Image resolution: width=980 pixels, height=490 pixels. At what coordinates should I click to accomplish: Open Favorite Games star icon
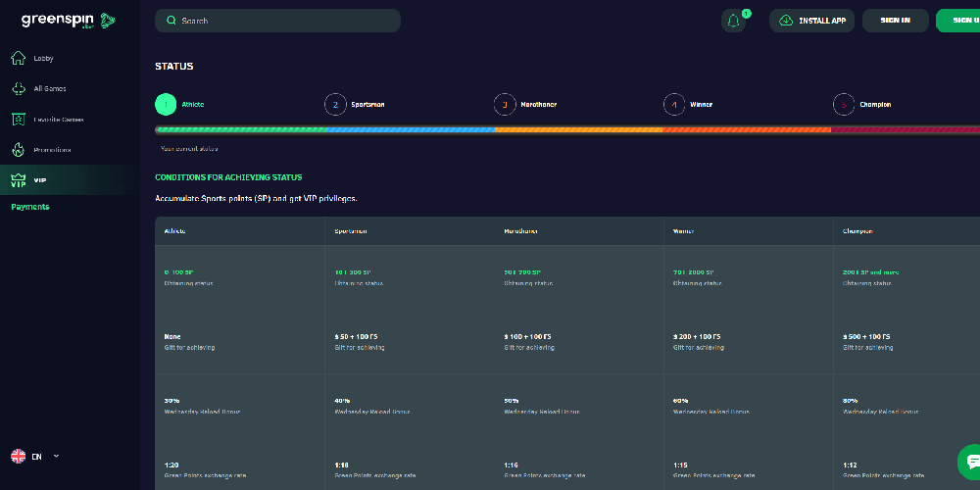[18, 120]
